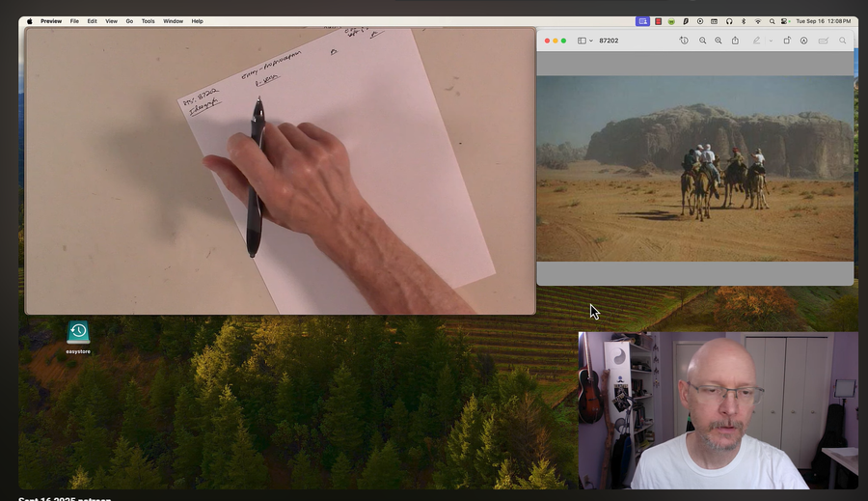This screenshot has width=868, height=501.
Task: Select the Highlight pen tool
Action: pos(756,41)
